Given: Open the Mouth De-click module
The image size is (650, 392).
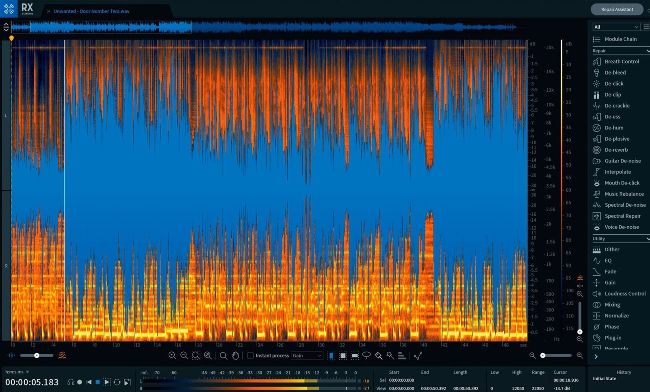Looking at the screenshot, I should [x=622, y=183].
